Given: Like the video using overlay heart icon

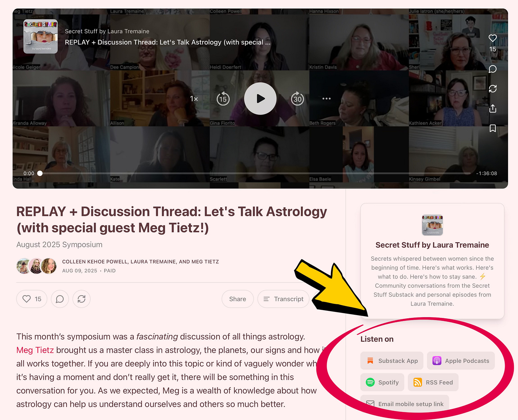Looking at the screenshot, I should [493, 38].
